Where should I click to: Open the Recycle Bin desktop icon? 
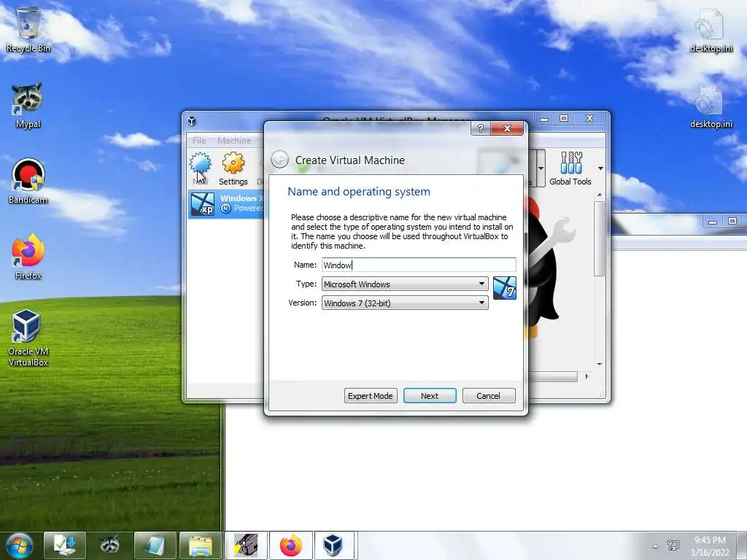[28, 29]
